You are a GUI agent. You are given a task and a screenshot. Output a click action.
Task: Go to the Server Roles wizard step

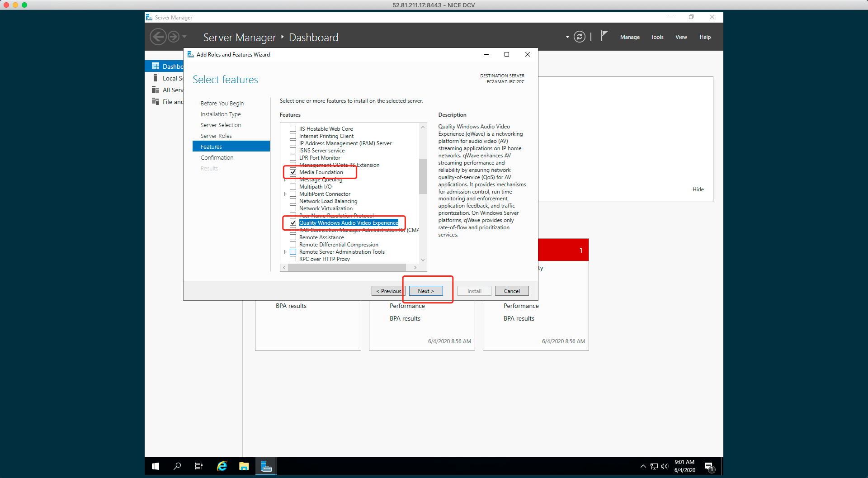216,136
